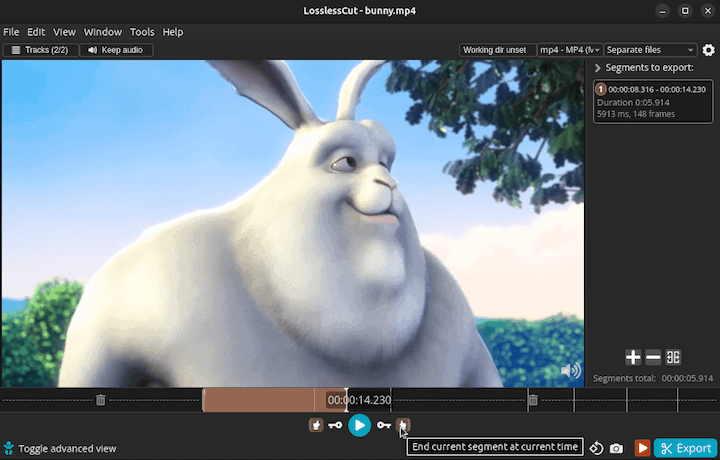
Task: Open the View menu
Action: [x=64, y=32]
